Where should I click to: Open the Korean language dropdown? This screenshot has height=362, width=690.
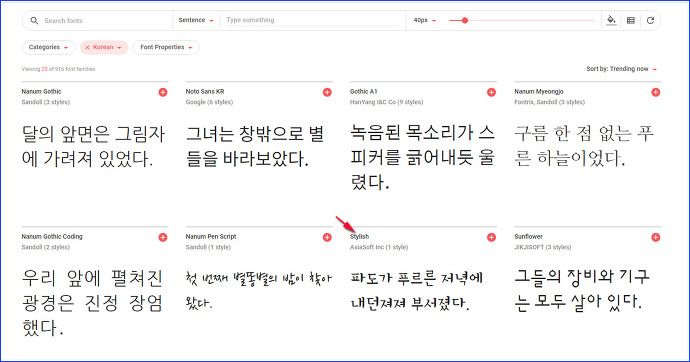pyautogui.click(x=107, y=47)
